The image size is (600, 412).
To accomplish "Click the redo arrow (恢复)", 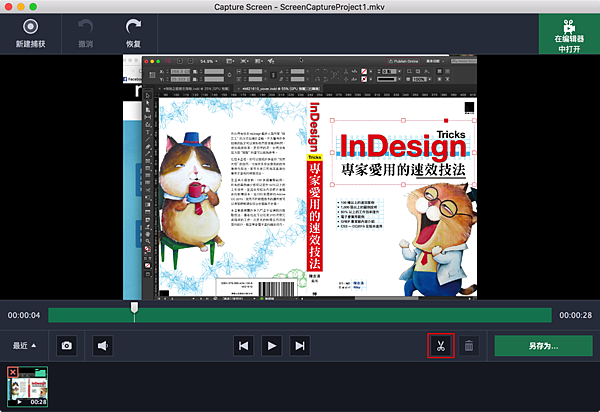I will pyautogui.click(x=133, y=35).
